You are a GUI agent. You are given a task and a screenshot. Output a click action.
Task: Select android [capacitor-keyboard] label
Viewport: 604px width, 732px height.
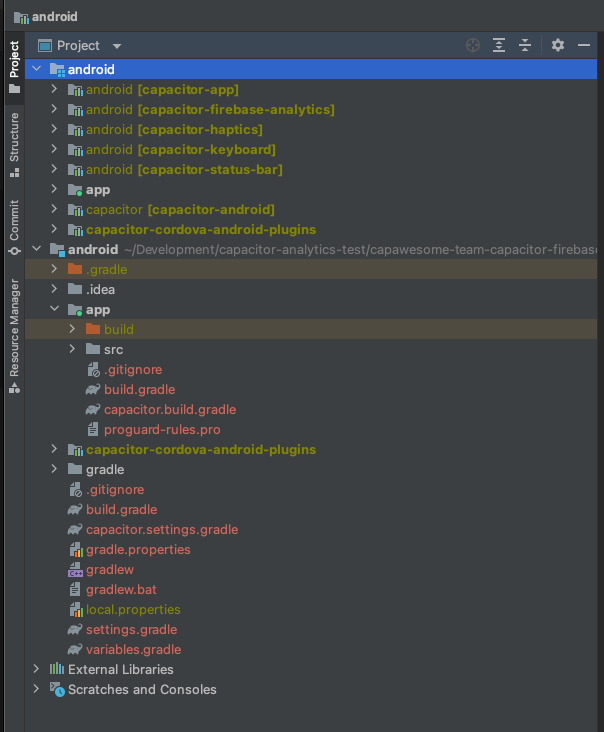pyautogui.click(x=181, y=149)
